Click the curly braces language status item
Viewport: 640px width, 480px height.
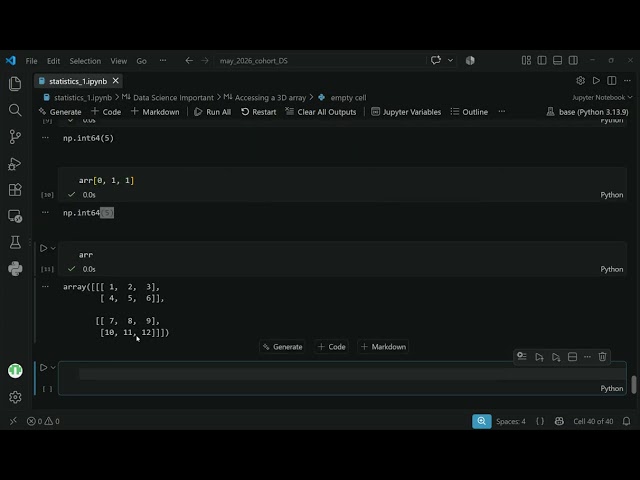click(540, 421)
